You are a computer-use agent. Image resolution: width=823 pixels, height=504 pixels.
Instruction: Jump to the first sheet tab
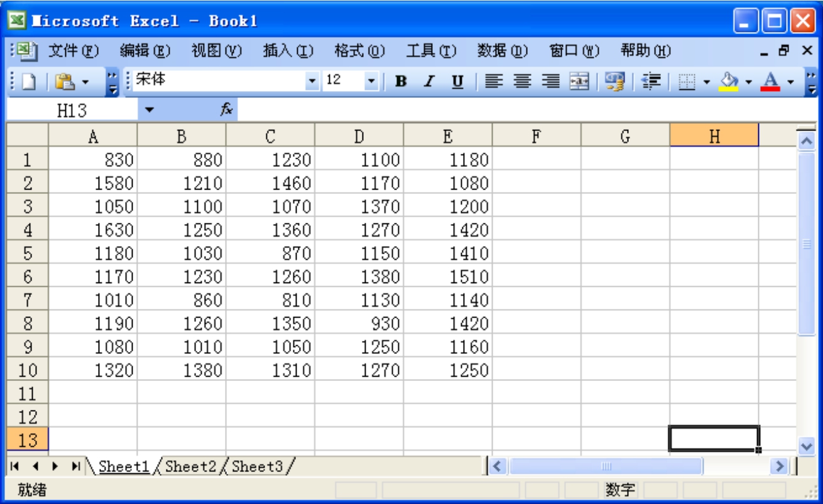[15, 466]
